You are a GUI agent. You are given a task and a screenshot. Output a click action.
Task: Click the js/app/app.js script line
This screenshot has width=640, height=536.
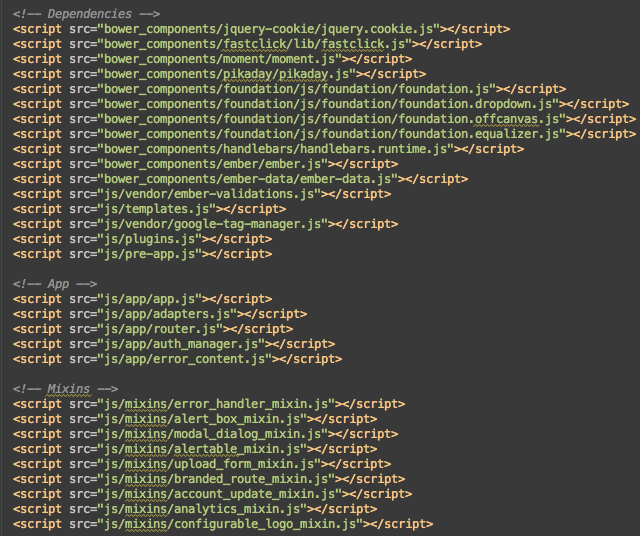click(142, 299)
